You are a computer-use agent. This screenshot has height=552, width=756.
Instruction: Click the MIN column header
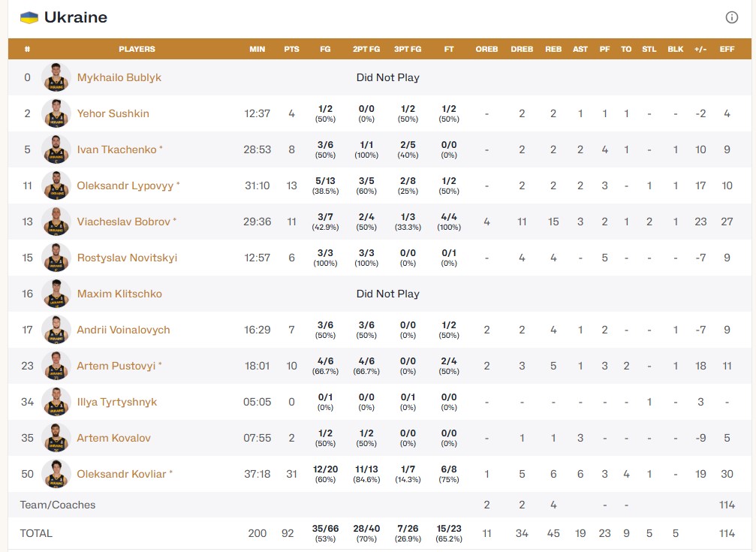(257, 50)
